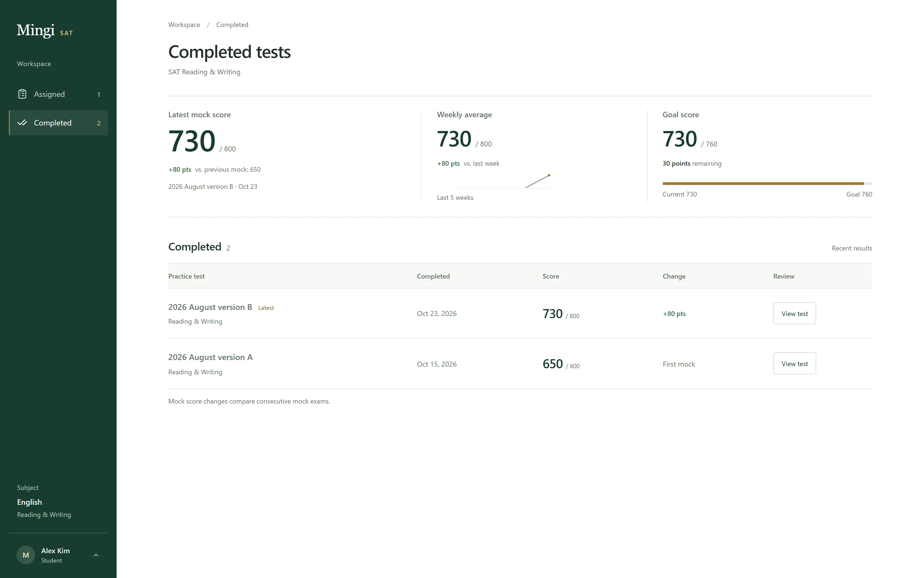Click the Latest tag beside version B
This screenshot has width=924, height=578.
(x=266, y=308)
